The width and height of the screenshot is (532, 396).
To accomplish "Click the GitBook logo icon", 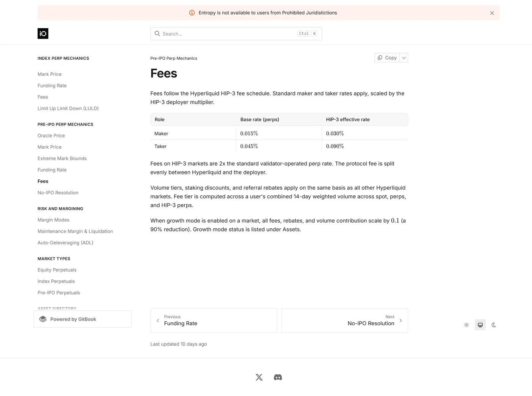I will (43, 319).
